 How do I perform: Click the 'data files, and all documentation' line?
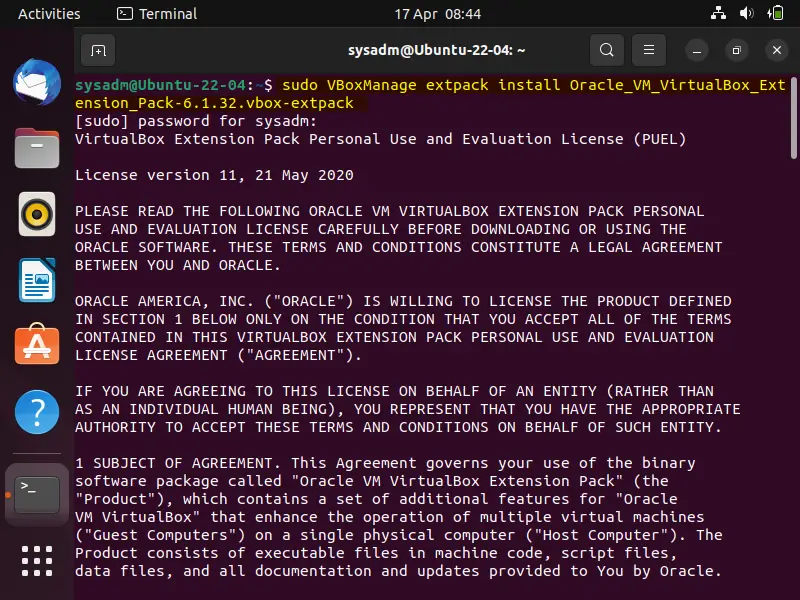[398, 571]
